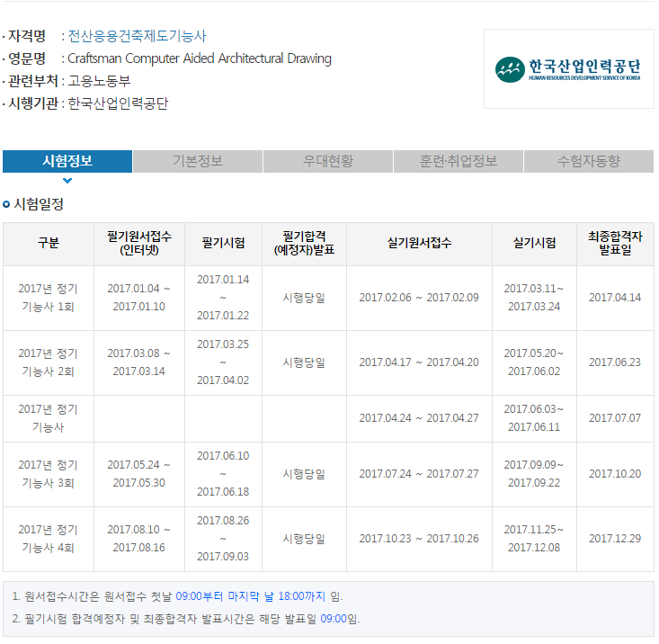
Task: Click the final result date 2017.12.29
Action: 615,539
